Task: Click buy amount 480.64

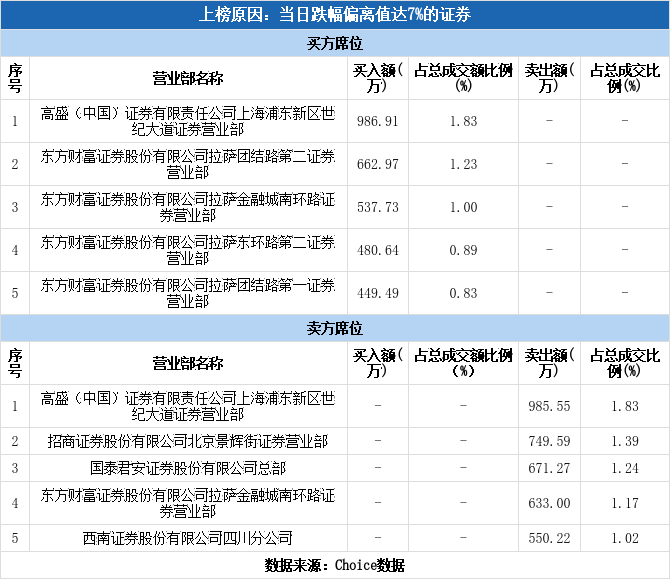Action: tap(378, 250)
